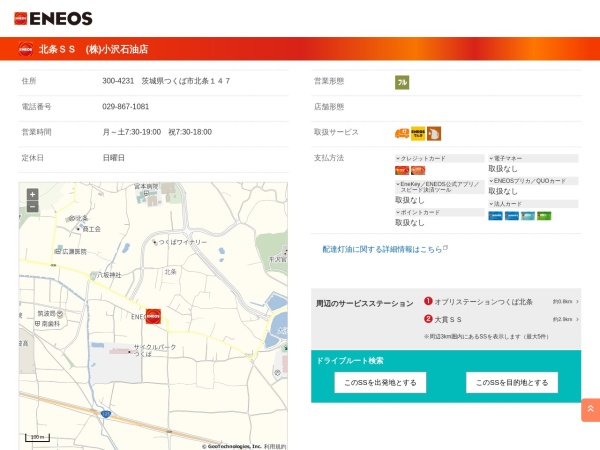Viewport: 600px width, 450px height.
Task: Collapse the ポイントカード section
Action: click(439, 212)
